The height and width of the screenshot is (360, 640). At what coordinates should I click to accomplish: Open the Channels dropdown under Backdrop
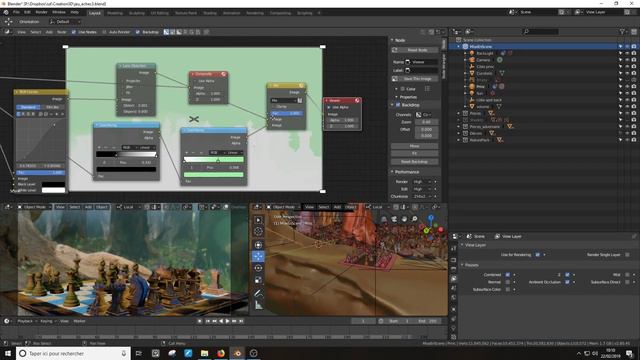click(424, 115)
